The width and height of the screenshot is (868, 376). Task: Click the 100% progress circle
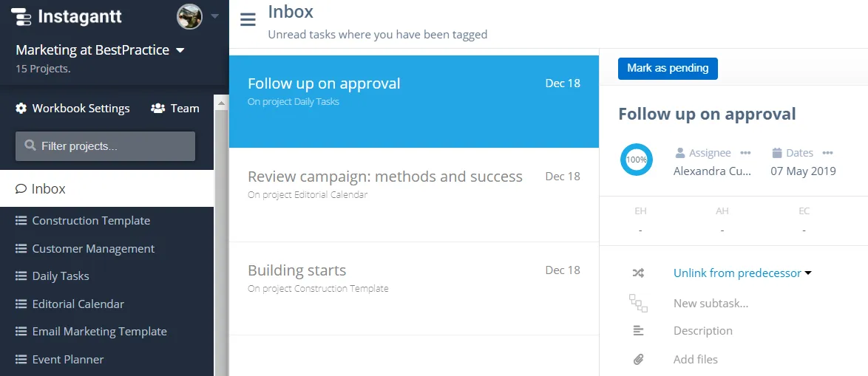[636, 160]
